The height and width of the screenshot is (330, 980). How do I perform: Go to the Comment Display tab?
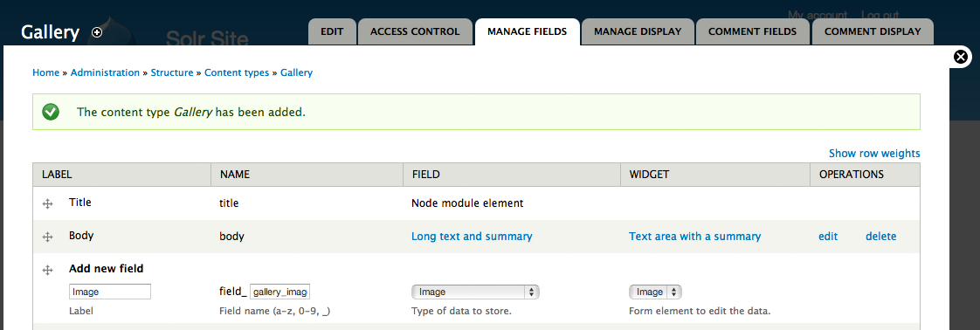873,31
